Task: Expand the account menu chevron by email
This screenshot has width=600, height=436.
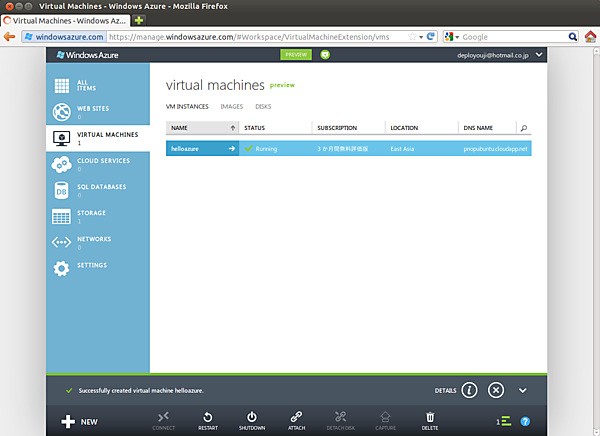Action: pyautogui.click(x=539, y=55)
